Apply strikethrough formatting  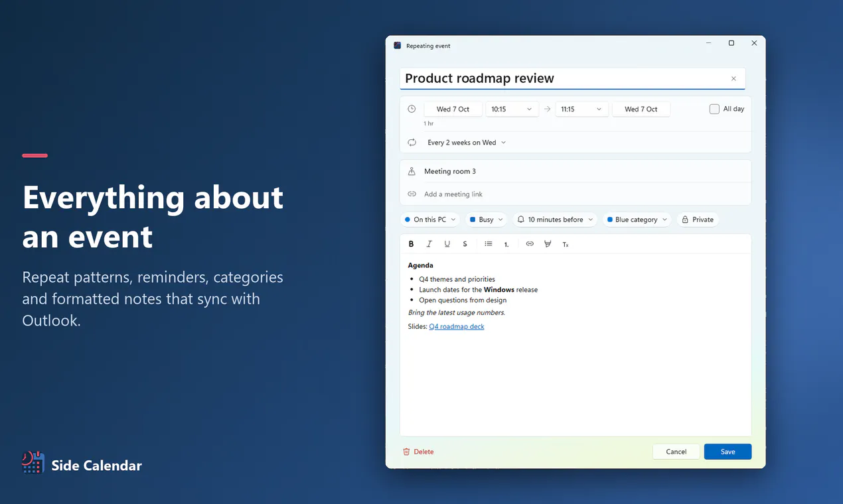click(x=465, y=244)
